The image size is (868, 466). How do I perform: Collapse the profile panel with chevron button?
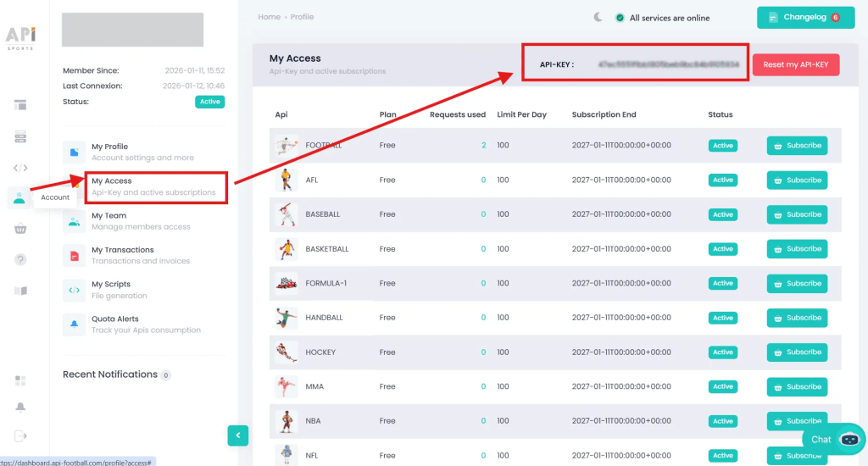click(237, 435)
